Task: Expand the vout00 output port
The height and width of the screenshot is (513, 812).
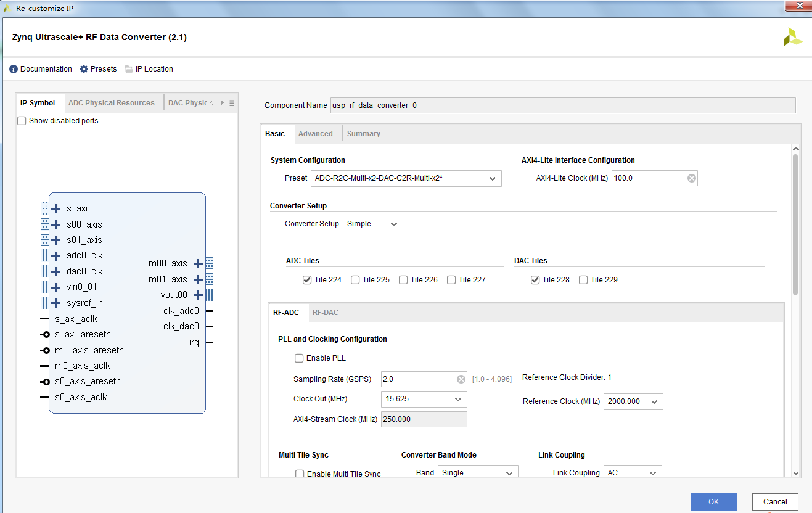Action: [198, 294]
